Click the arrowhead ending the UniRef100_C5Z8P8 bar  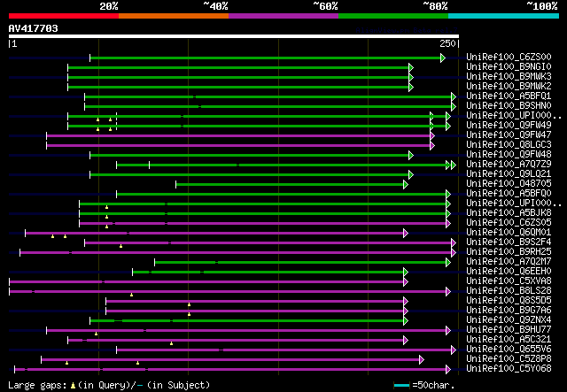(x=421, y=359)
